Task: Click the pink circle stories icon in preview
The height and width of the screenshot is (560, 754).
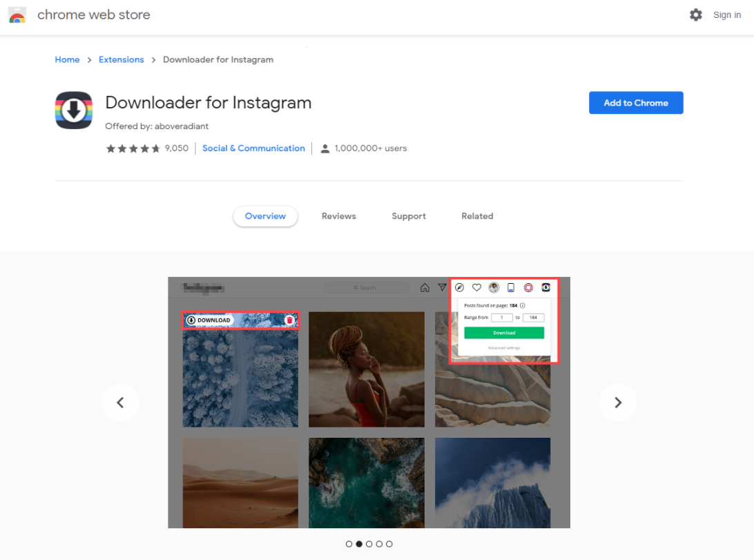Action: [x=528, y=287]
